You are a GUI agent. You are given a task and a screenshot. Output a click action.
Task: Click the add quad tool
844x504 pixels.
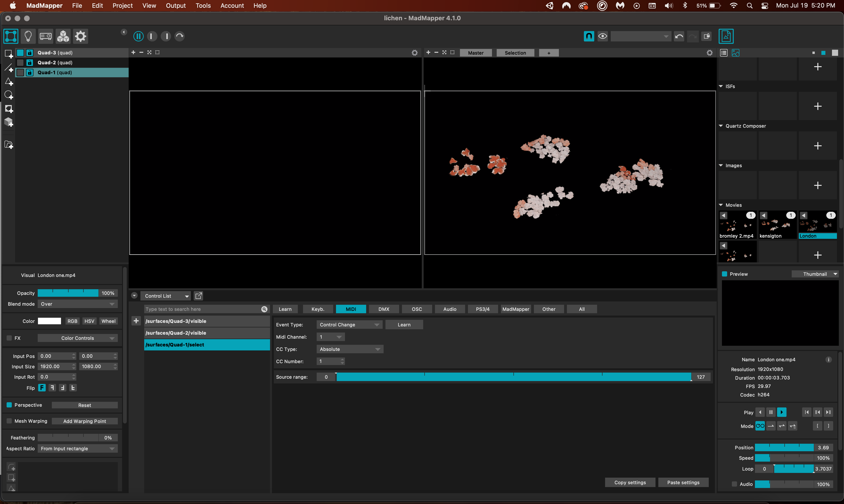coord(9,54)
